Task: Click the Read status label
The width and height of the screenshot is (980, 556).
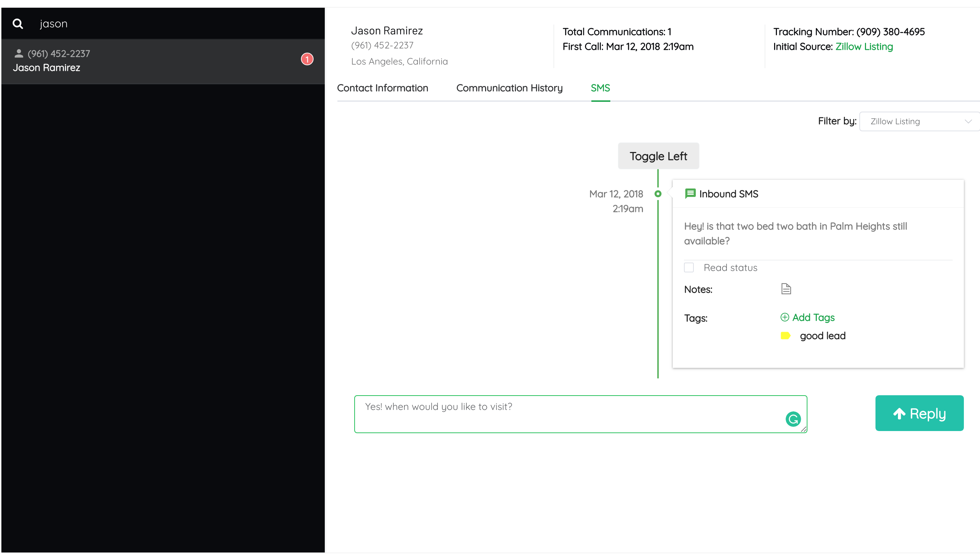Action: 730,268
